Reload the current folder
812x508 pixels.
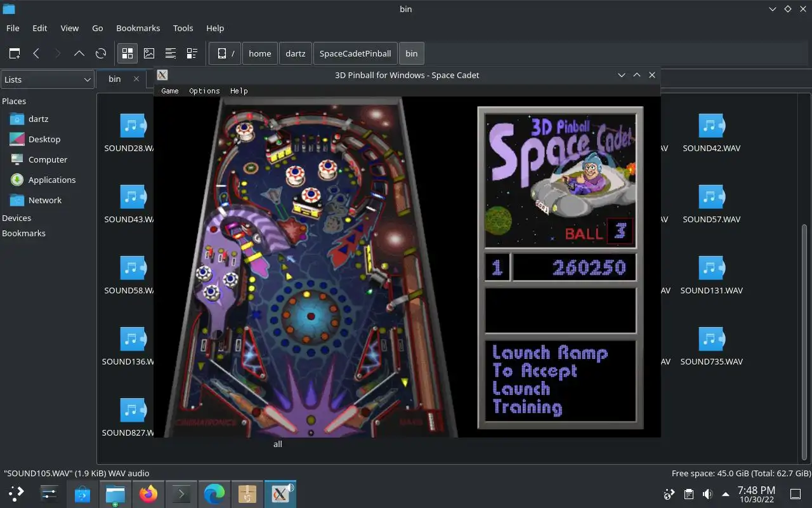click(100, 53)
